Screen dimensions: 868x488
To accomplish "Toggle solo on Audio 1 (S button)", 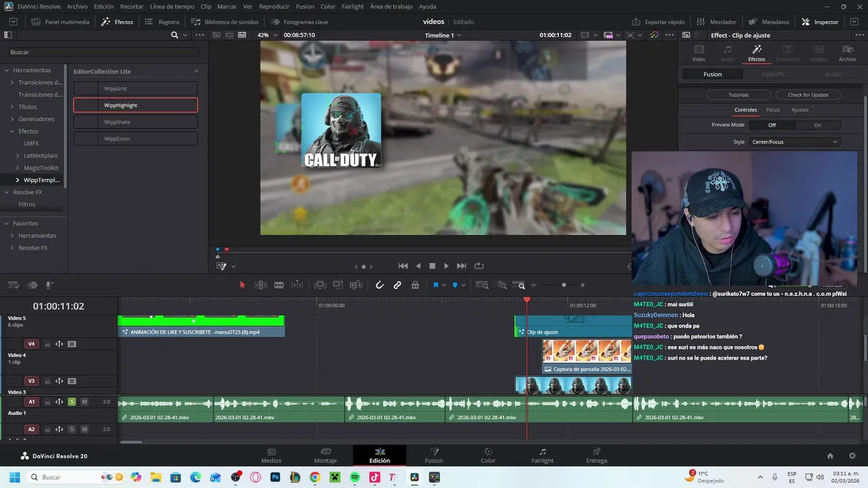I will pyautogui.click(x=71, y=402).
